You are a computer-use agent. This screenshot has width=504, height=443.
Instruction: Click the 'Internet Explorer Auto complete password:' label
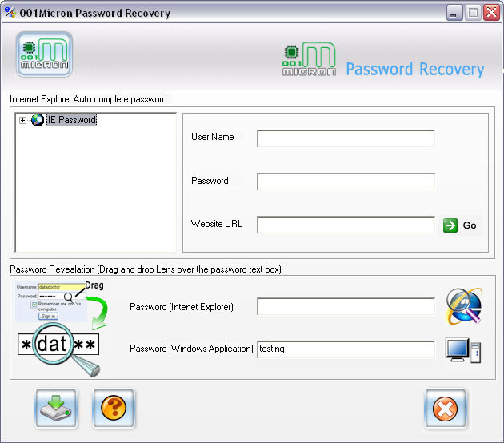pos(89,99)
